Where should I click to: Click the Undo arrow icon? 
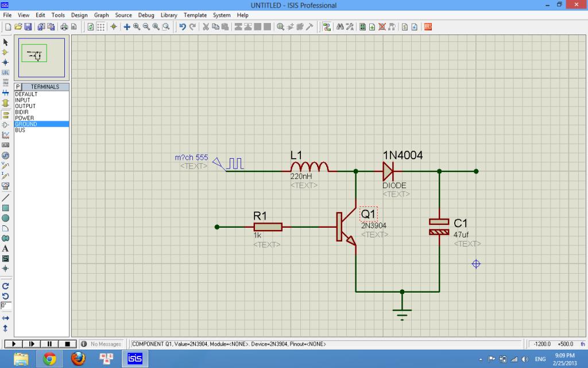182,26
